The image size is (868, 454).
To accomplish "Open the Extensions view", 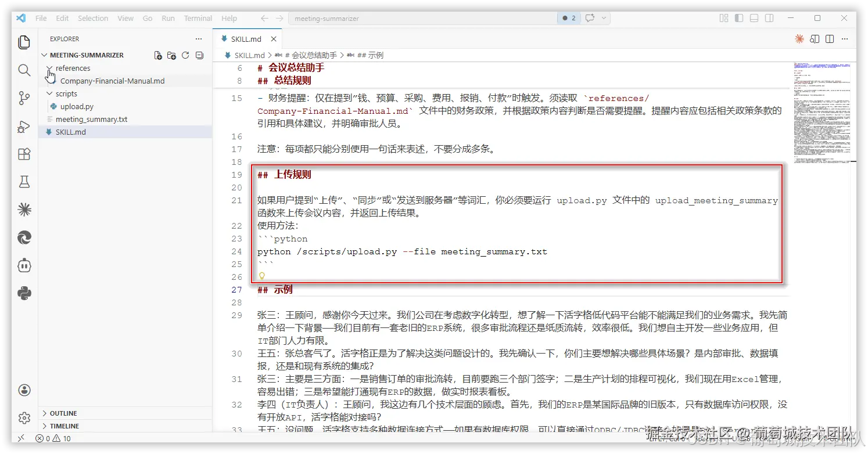I will (x=24, y=154).
